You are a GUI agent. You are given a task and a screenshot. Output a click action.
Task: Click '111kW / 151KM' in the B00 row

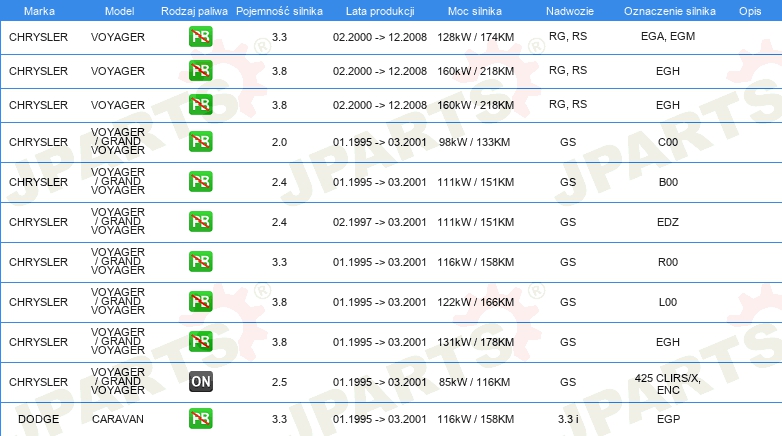(475, 182)
